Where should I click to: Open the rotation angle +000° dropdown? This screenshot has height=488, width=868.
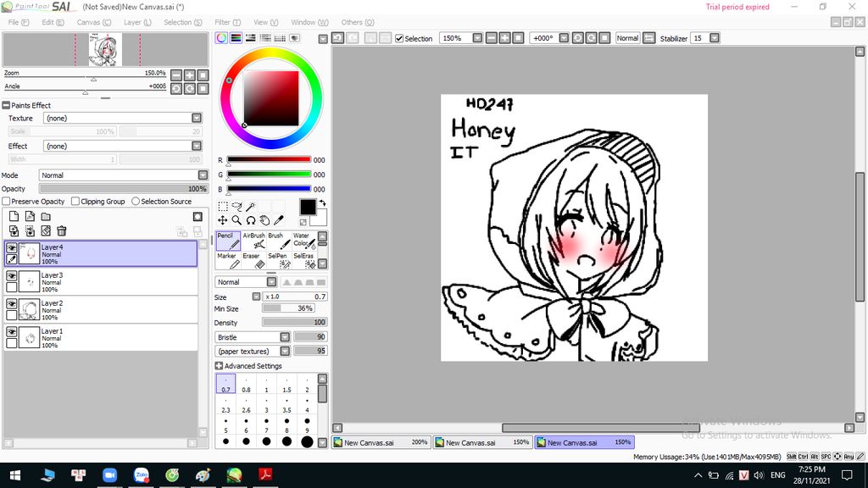tap(564, 38)
